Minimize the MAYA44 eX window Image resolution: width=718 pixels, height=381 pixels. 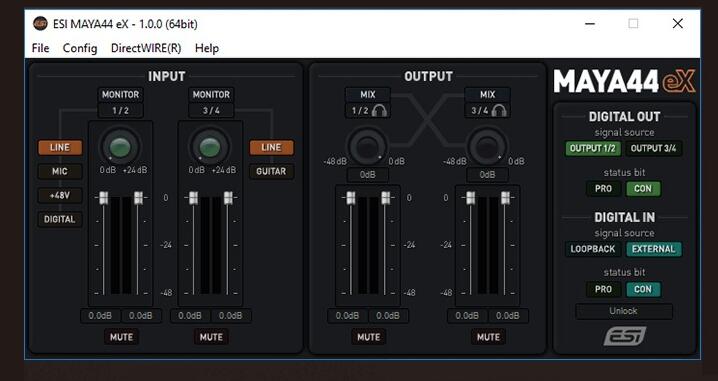coord(590,24)
